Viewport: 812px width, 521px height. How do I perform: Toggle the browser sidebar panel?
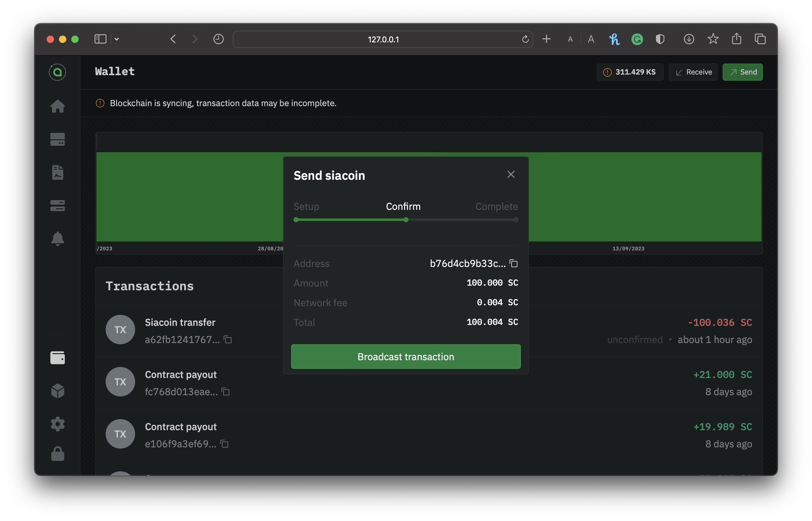[x=100, y=39]
